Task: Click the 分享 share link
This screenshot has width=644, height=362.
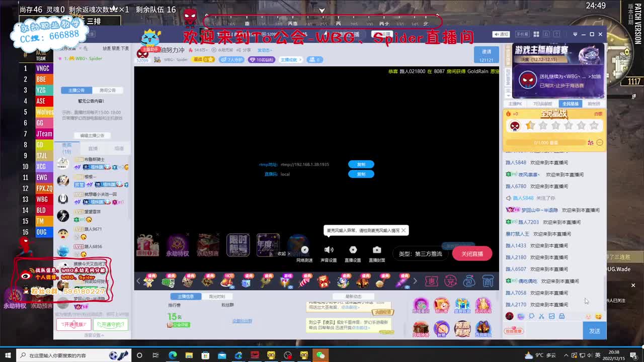Action: 245,50
